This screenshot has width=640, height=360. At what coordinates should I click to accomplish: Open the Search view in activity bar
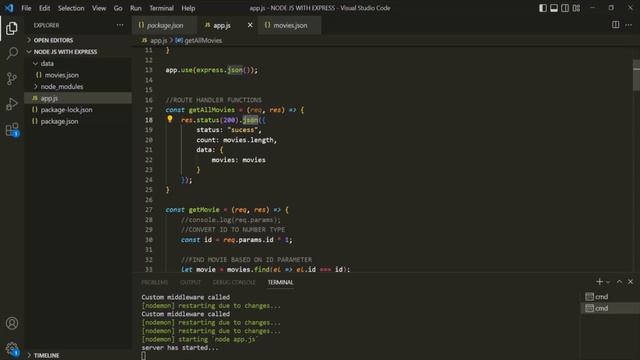(12, 53)
